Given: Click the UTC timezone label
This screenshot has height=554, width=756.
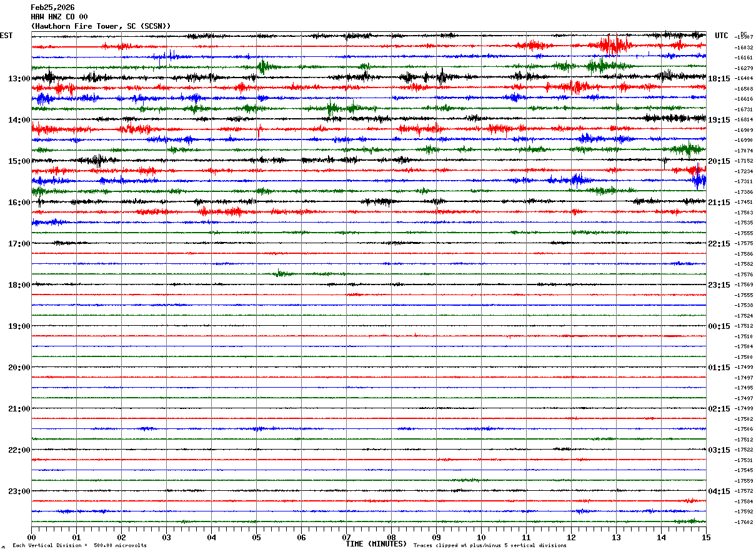Looking at the screenshot, I should (x=722, y=36).
